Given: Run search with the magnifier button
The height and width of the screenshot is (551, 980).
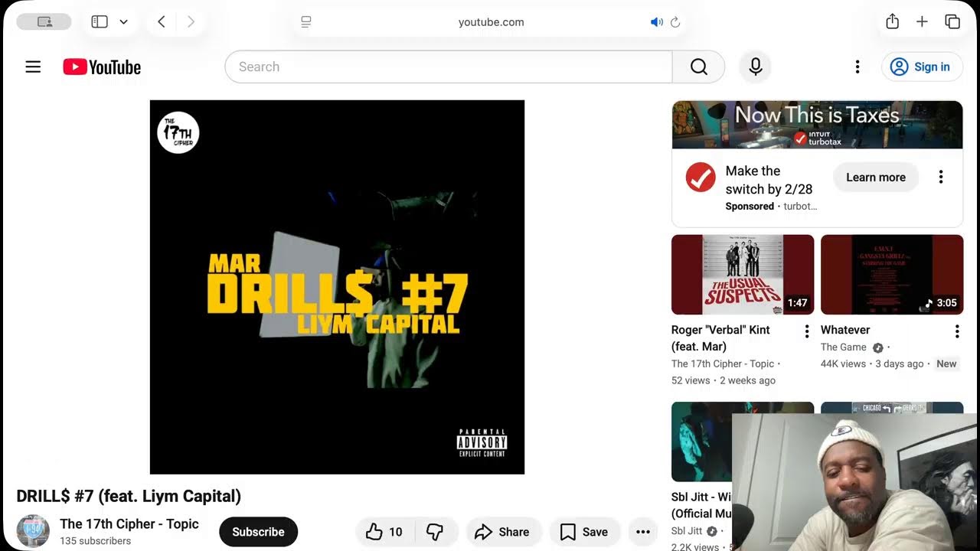Looking at the screenshot, I should [x=698, y=67].
